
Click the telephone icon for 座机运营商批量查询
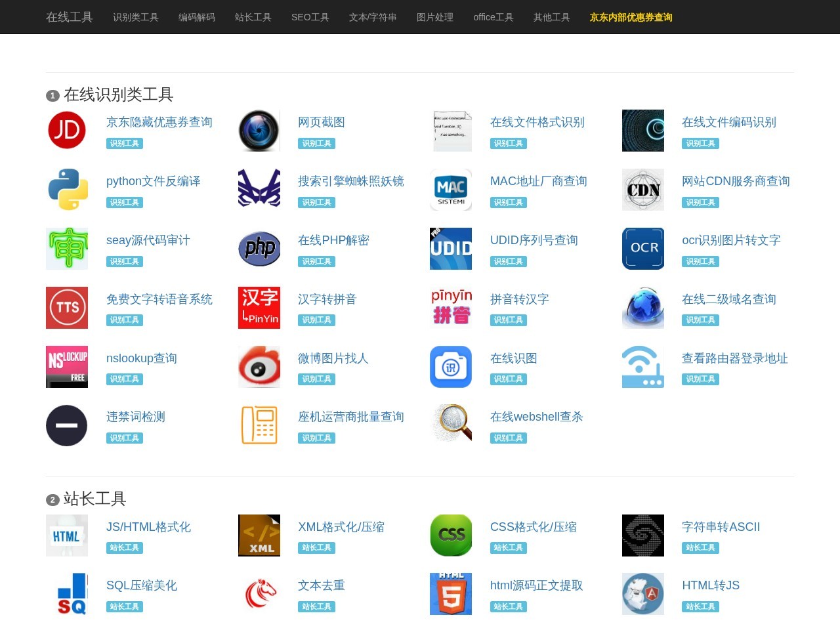tap(259, 425)
